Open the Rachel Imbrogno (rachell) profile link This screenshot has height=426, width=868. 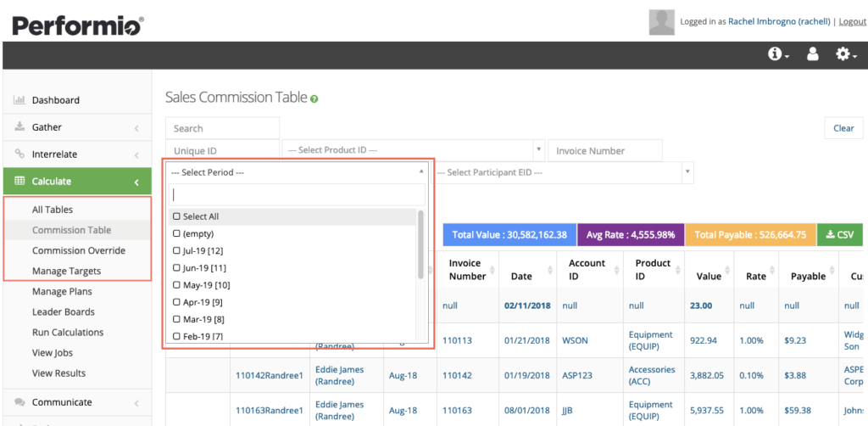(780, 21)
